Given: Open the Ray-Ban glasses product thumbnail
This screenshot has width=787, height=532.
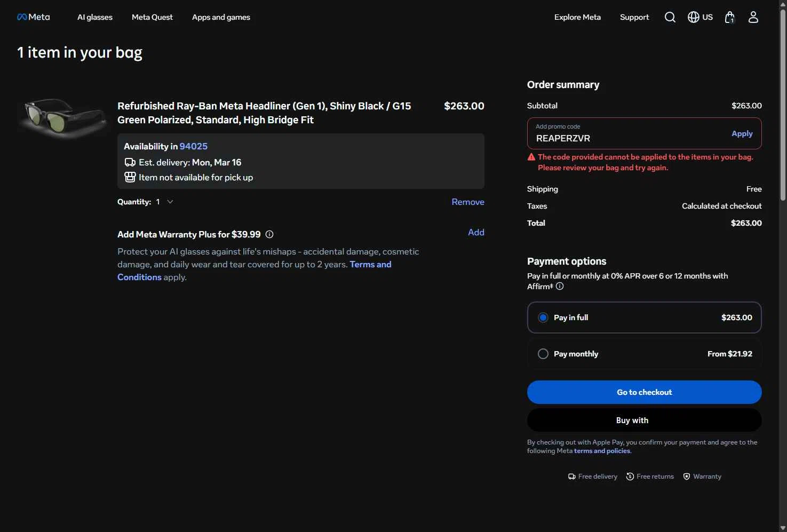Looking at the screenshot, I should [x=62, y=117].
